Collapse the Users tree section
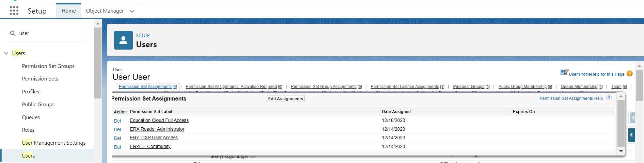The image size is (644, 163). [6, 53]
